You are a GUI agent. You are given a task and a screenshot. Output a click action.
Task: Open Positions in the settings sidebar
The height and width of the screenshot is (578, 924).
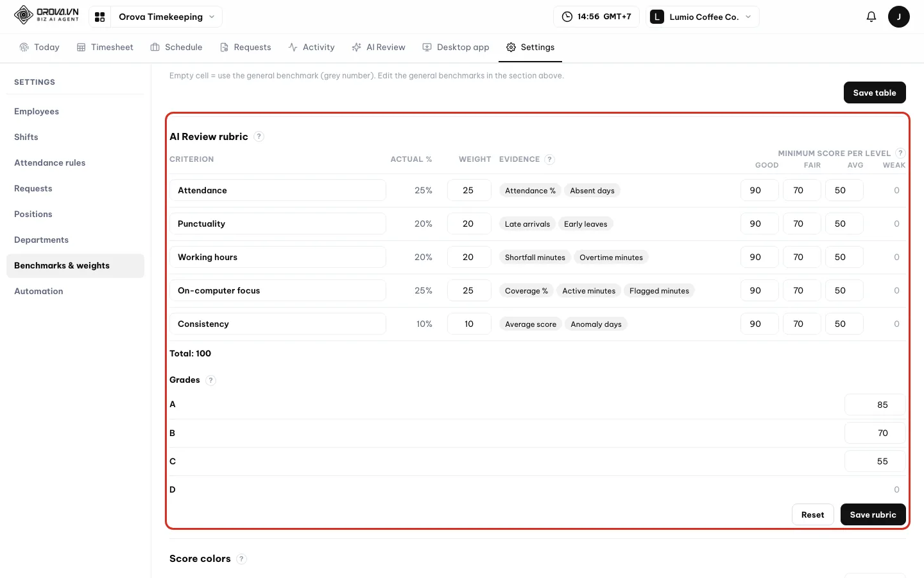click(75, 215)
